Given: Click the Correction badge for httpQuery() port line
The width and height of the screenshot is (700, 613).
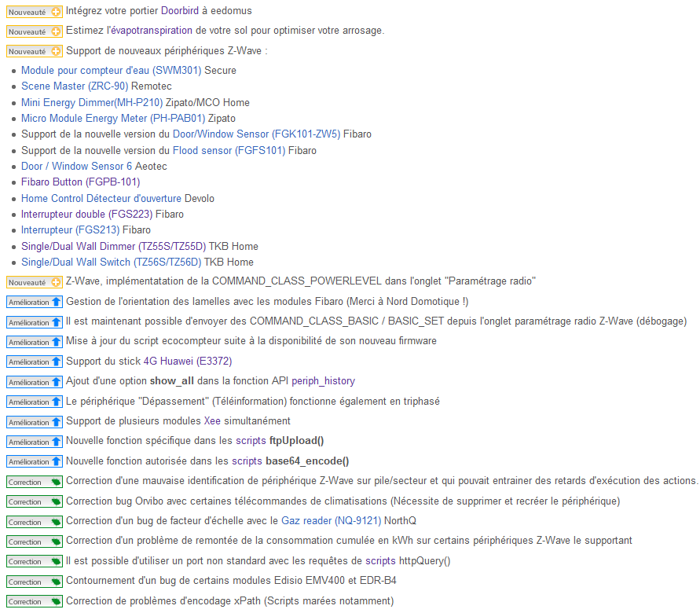Looking at the screenshot, I should point(35,562).
